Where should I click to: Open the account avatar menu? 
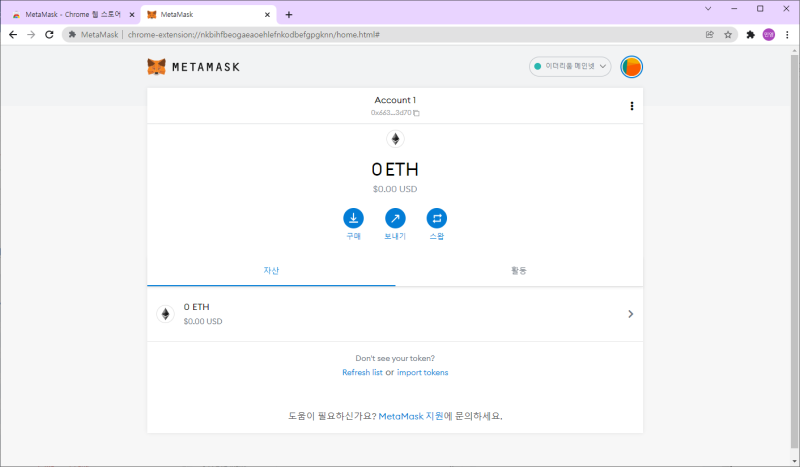(x=631, y=67)
